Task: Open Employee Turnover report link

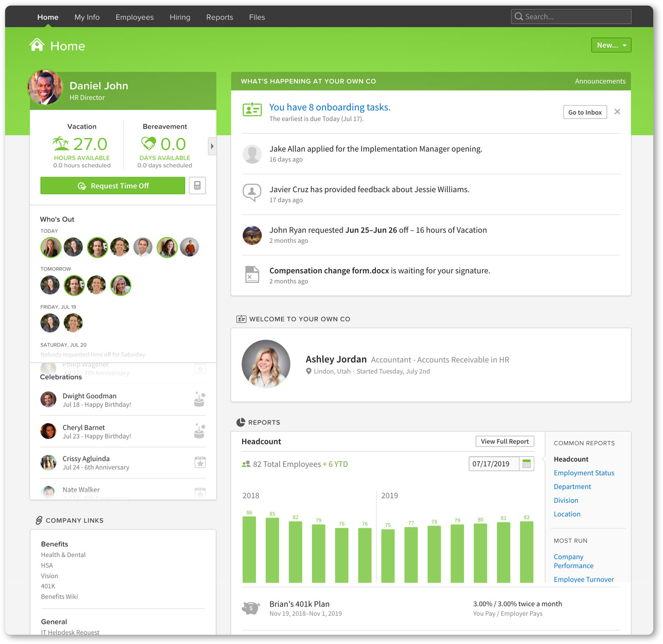Action: tap(583, 579)
